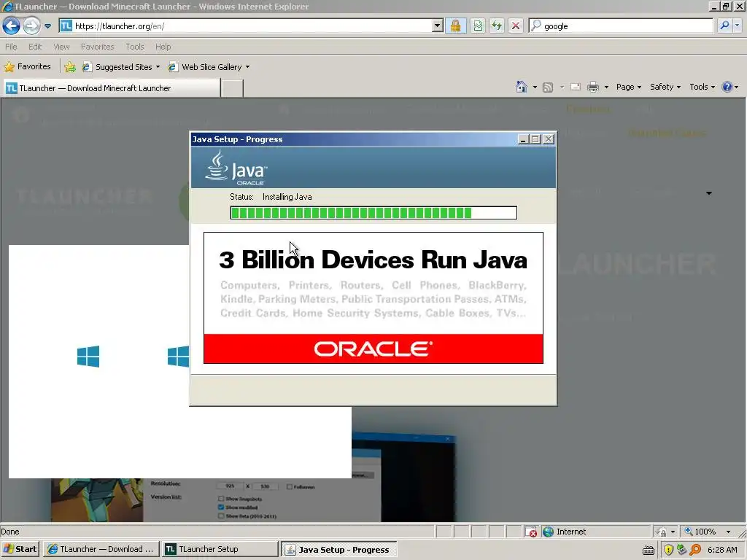747x560 pixels.
Task: Open the Windows Start button
Action: pos(20,549)
